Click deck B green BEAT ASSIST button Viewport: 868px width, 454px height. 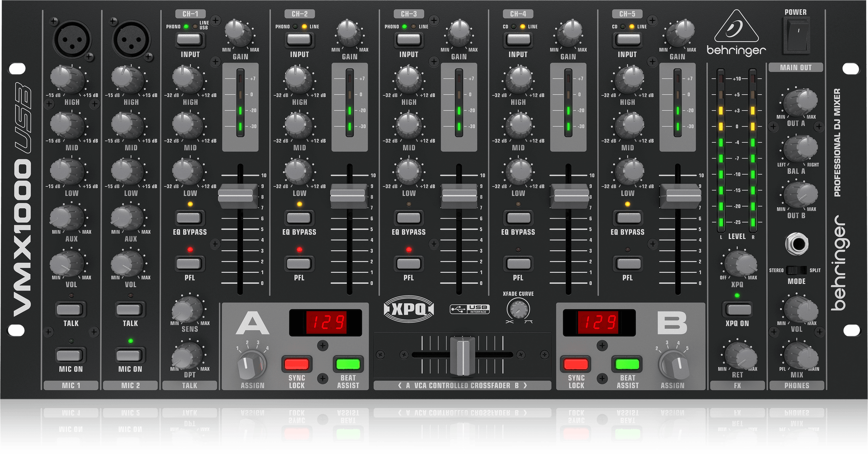tap(628, 364)
